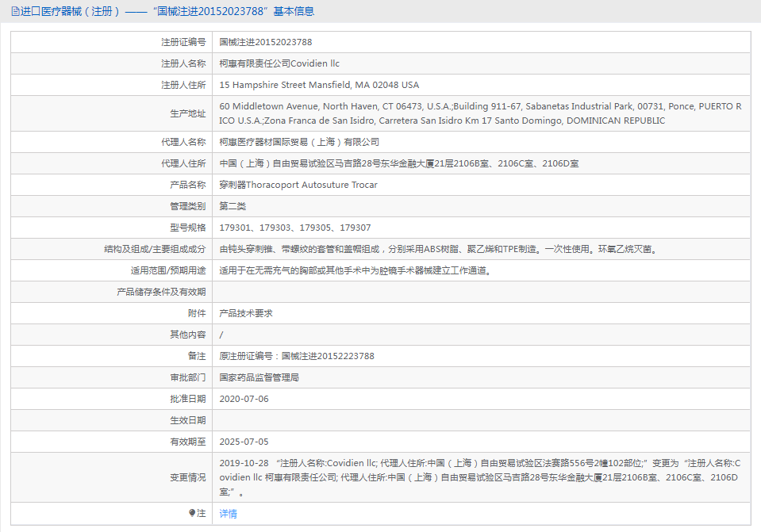The image size is (761, 532).
Task: Click the 管理类别 row label
Action: [x=188, y=206]
